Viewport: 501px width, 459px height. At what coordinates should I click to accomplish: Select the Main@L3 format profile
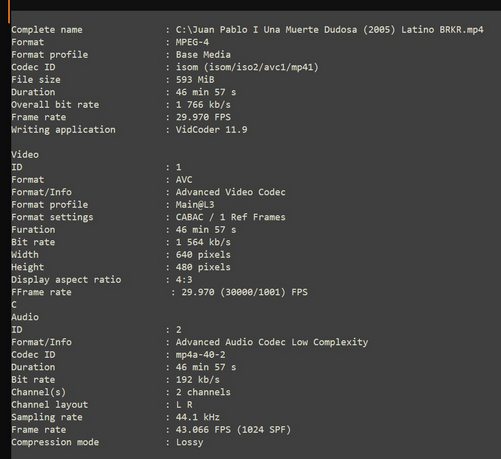point(195,205)
